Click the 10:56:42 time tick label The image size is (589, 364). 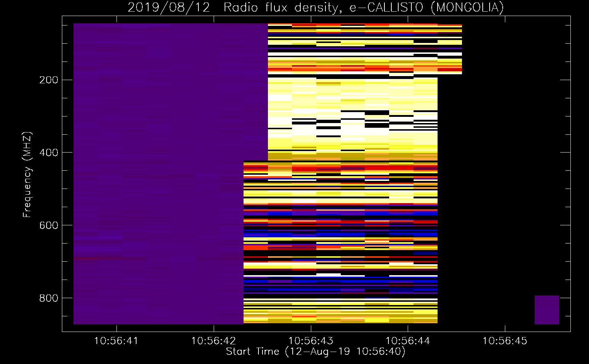[x=214, y=341]
